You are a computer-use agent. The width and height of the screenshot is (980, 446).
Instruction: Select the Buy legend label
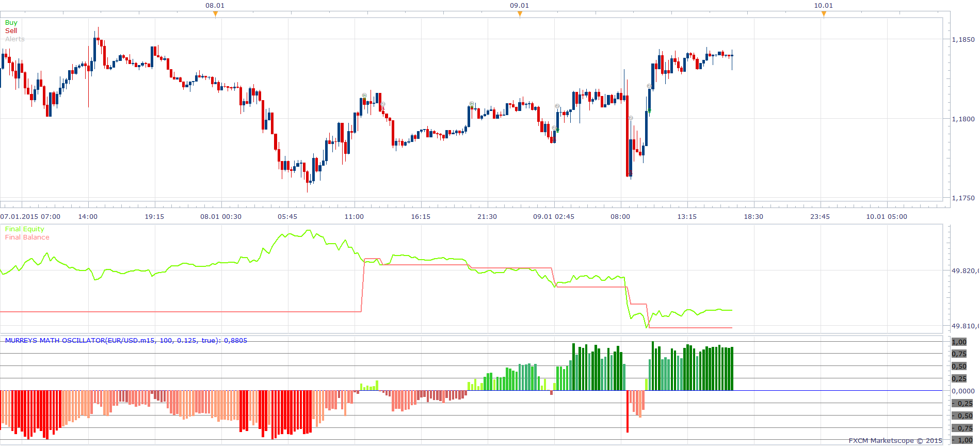11,23
